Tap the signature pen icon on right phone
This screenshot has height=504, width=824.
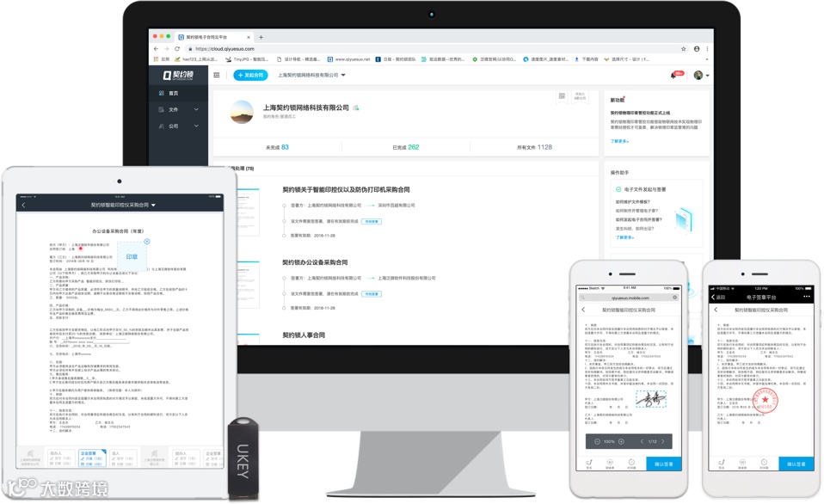point(722,464)
